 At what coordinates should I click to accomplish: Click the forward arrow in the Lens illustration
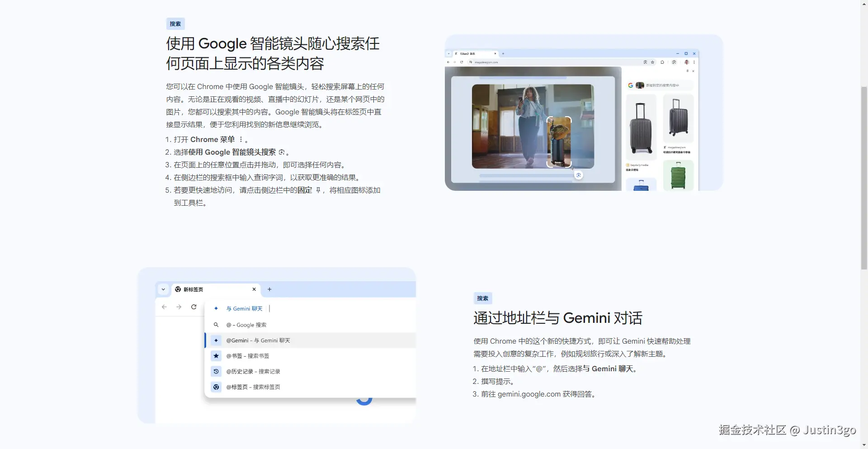[x=454, y=62]
